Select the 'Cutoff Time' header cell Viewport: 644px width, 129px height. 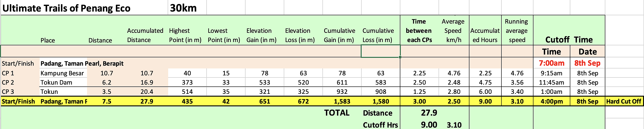point(569,40)
